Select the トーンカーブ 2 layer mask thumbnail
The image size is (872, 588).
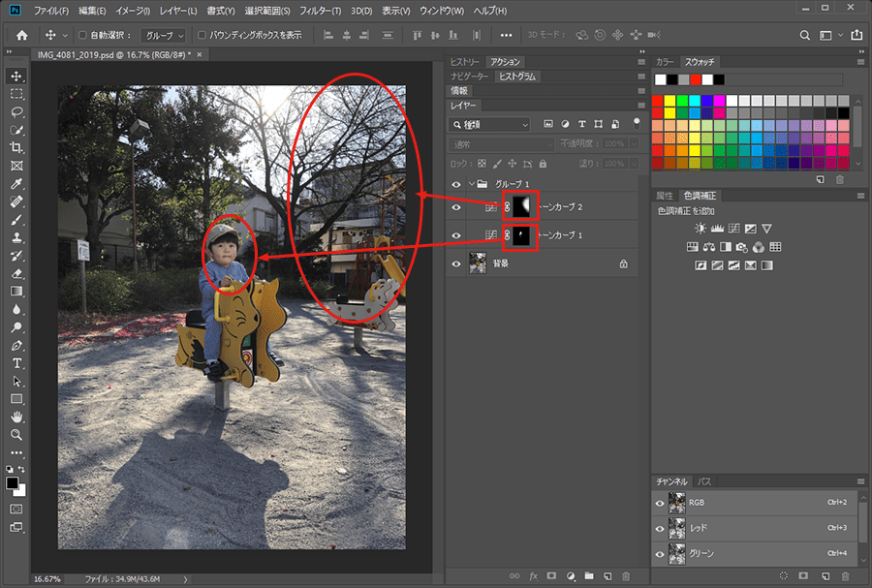point(521,206)
